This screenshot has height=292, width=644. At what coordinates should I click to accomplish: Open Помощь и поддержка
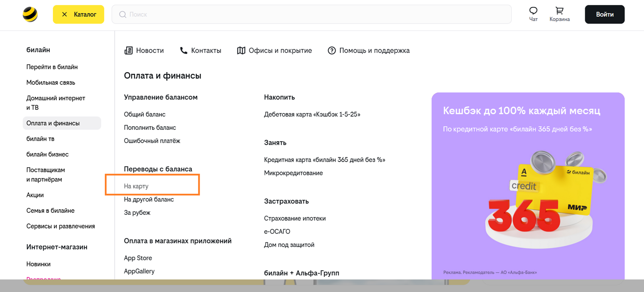point(374,51)
